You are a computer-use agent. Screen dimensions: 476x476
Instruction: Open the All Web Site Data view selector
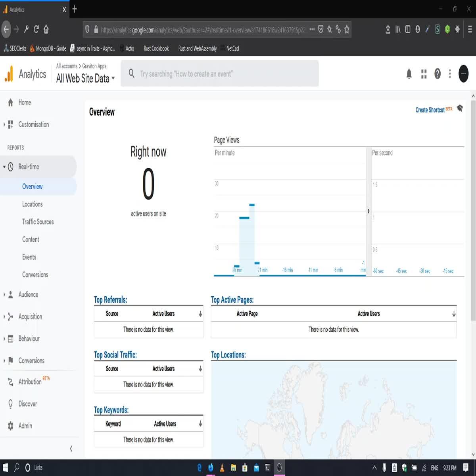coord(84,79)
